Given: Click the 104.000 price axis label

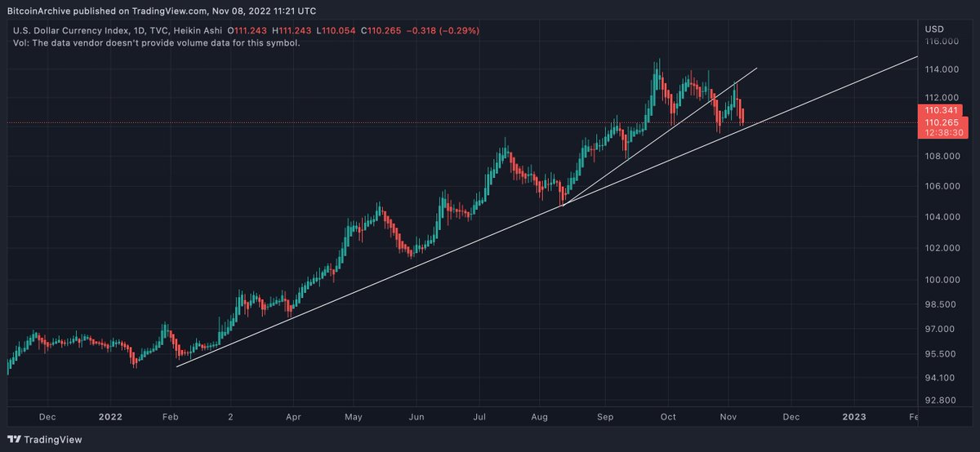Looking at the screenshot, I should 940,217.
